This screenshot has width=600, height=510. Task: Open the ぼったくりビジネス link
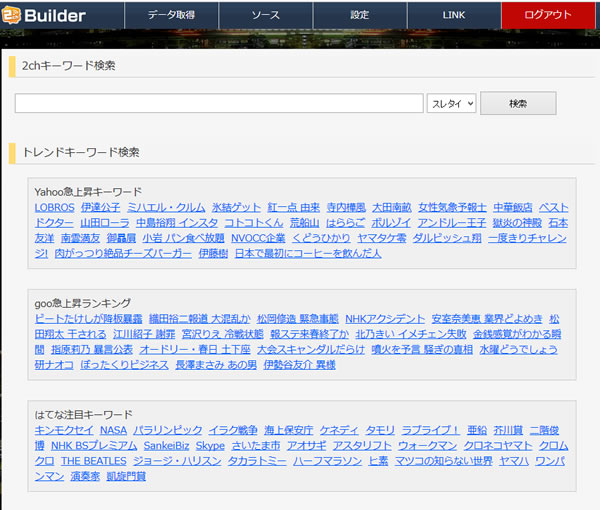click(x=124, y=365)
